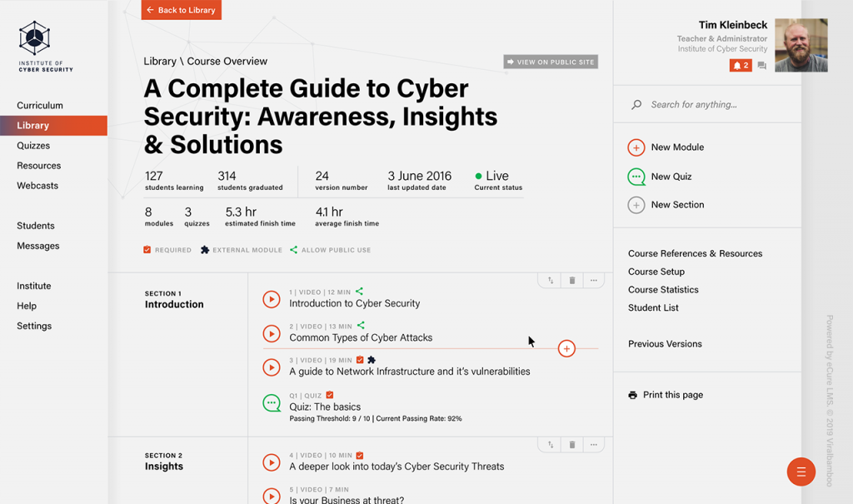
Task: Click the Library breadcrumb link
Action: tap(160, 62)
